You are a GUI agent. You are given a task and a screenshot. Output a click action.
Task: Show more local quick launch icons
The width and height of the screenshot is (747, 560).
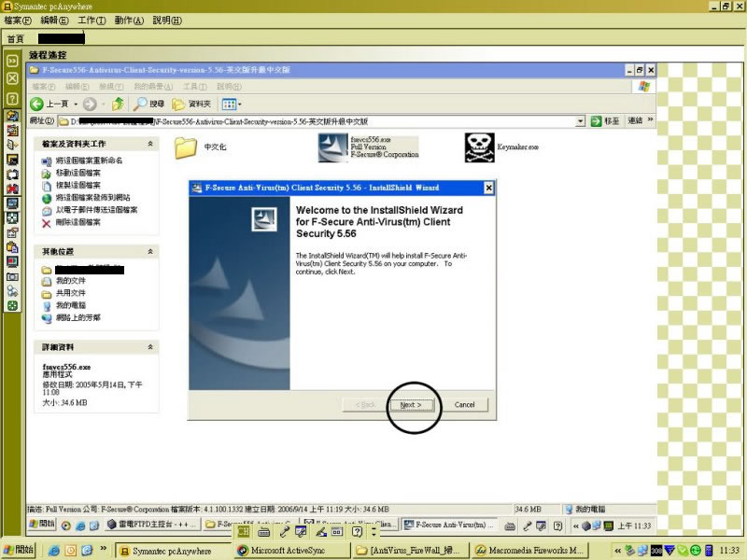tap(103, 549)
